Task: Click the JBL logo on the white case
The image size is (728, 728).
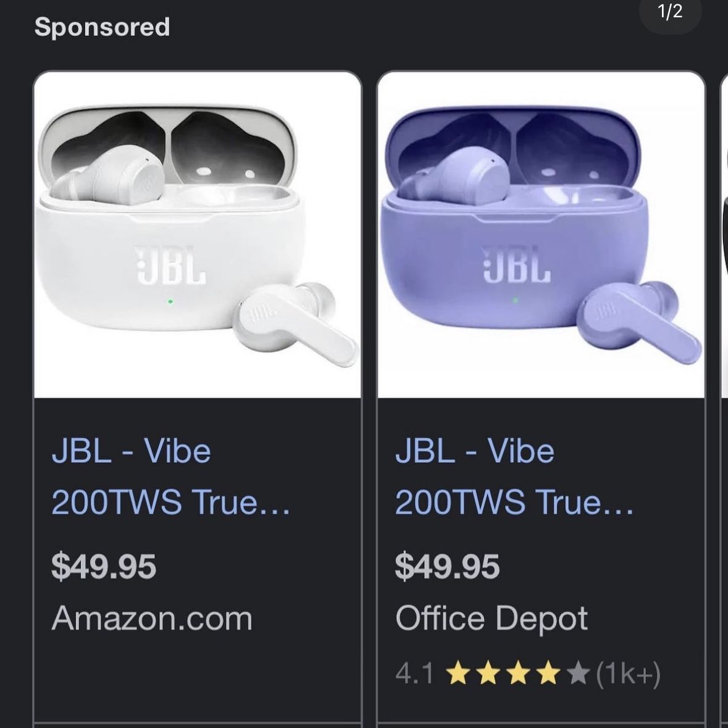Action: pos(170,265)
